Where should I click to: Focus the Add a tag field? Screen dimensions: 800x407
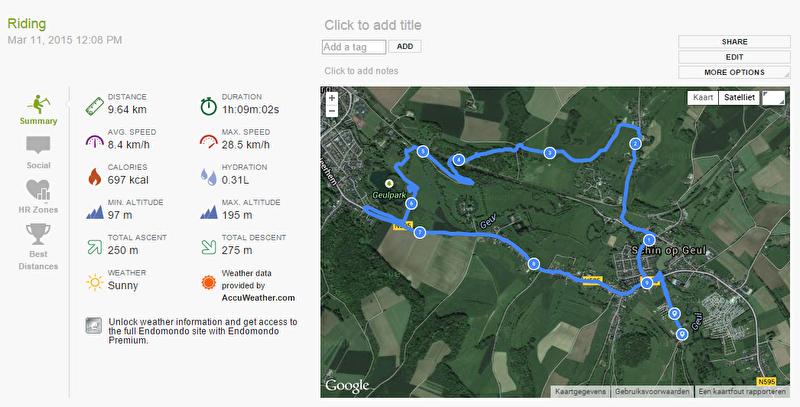(354, 47)
